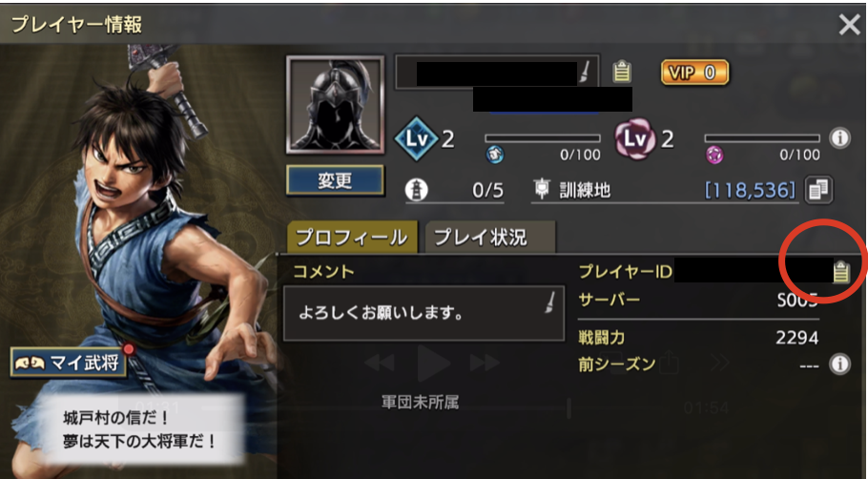Viewport: 868px width, 479px height.
Task: Edit the comment with the brush icon
Action: click(x=549, y=302)
